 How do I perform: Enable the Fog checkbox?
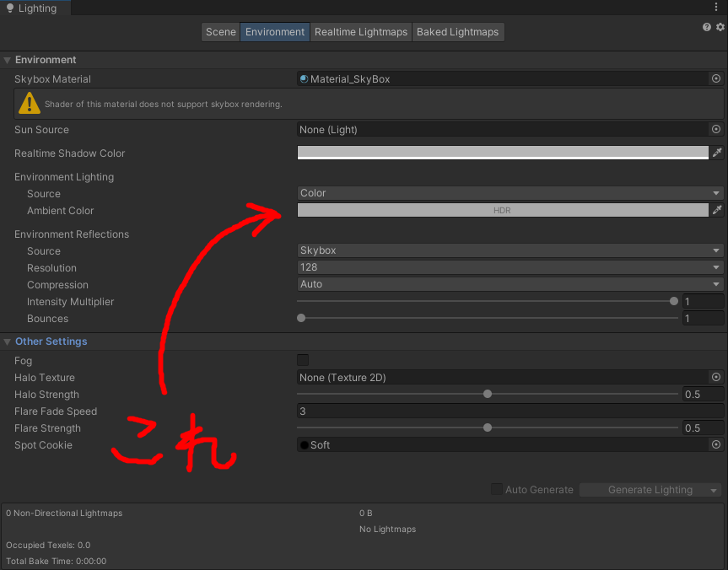302,360
